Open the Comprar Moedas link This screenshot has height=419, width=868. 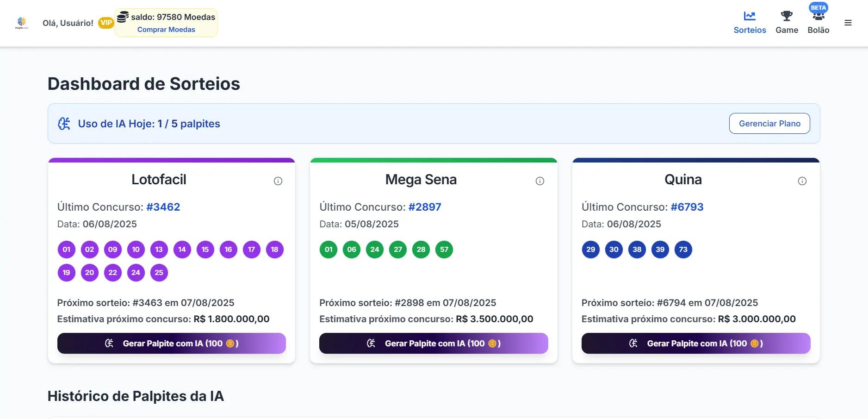pos(166,29)
